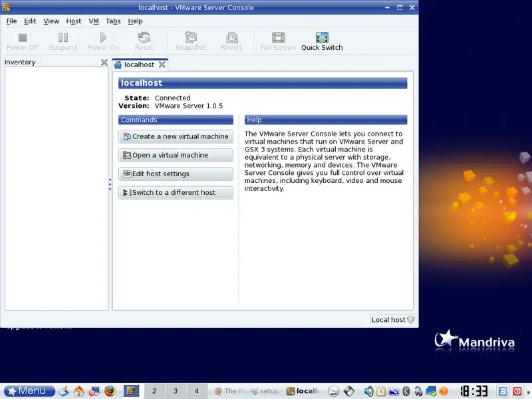
Task: Click the Power Off toolbar icon
Action: point(23,41)
